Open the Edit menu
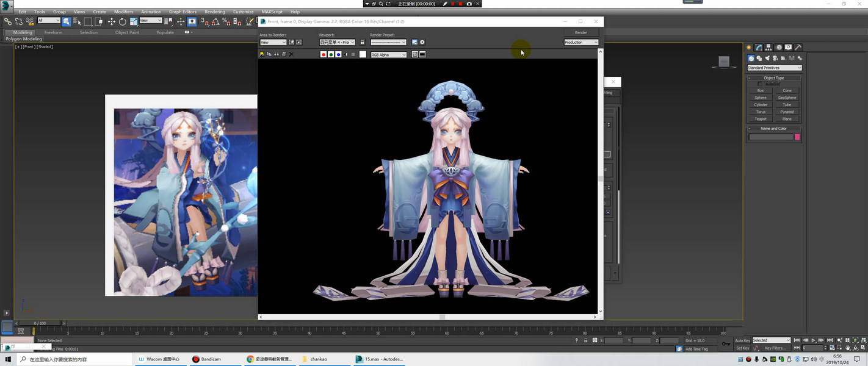 point(22,12)
